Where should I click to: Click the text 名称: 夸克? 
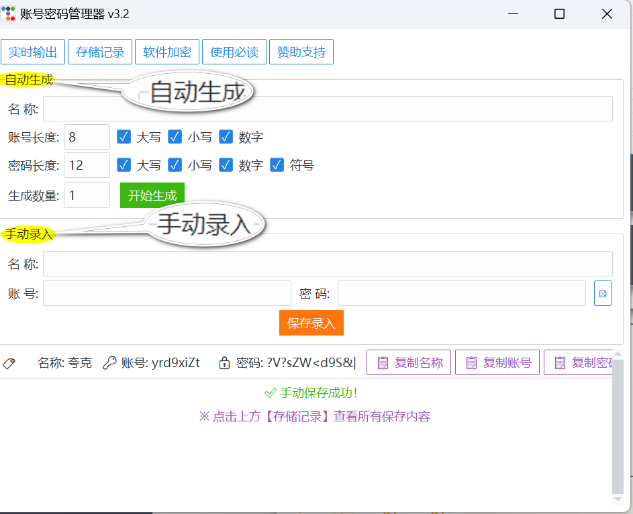pos(65,363)
